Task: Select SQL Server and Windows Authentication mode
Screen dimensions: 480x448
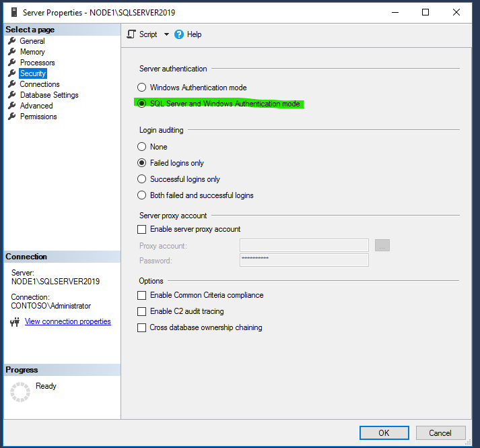Action: (219, 104)
